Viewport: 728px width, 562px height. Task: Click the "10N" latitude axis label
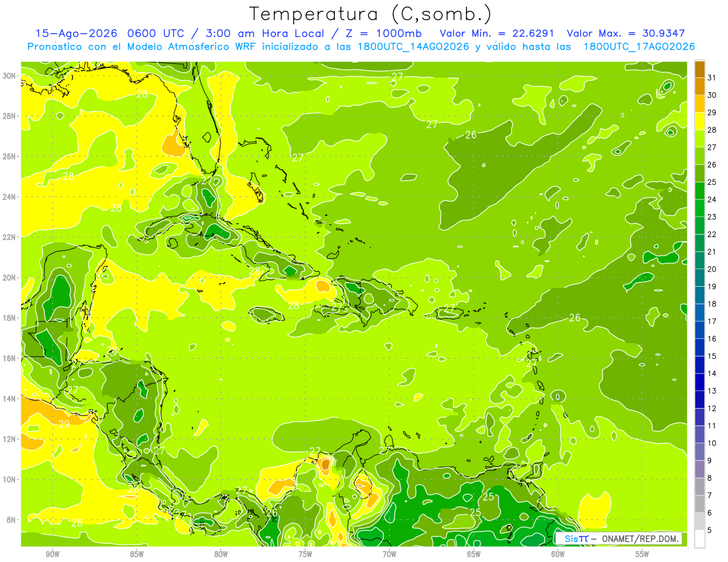(10, 479)
